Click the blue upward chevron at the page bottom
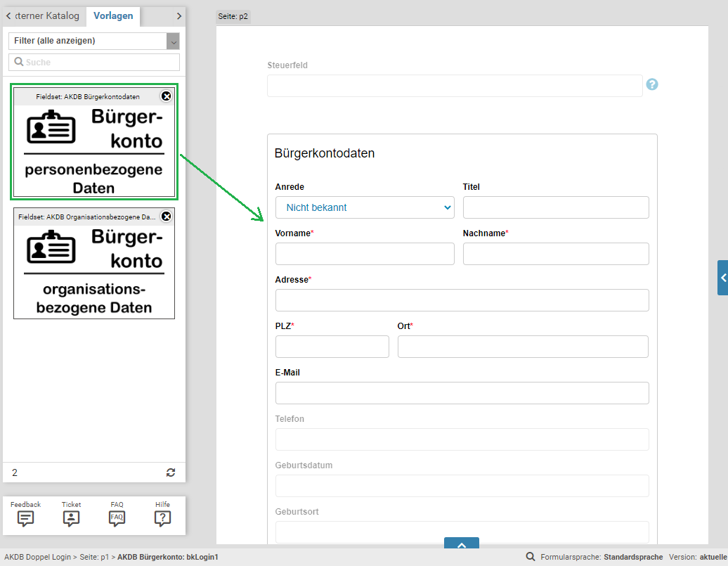Viewport: 728px width, 566px height. point(462,544)
